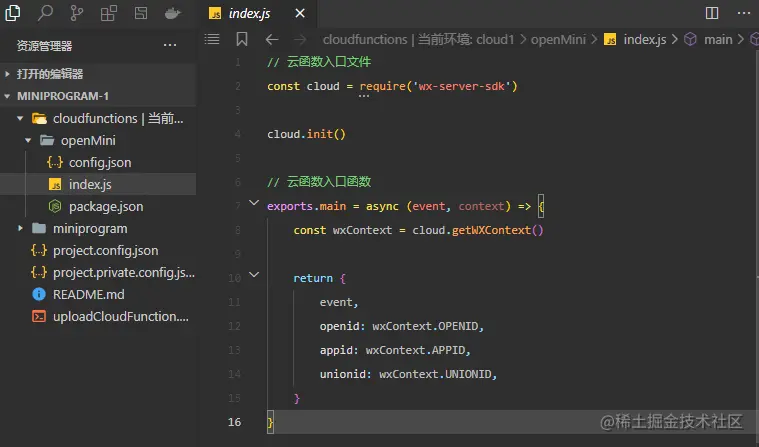Click cloud.init() on line 4
Viewport: 759px width, 447px height.
pyautogui.click(x=306, y=134)
